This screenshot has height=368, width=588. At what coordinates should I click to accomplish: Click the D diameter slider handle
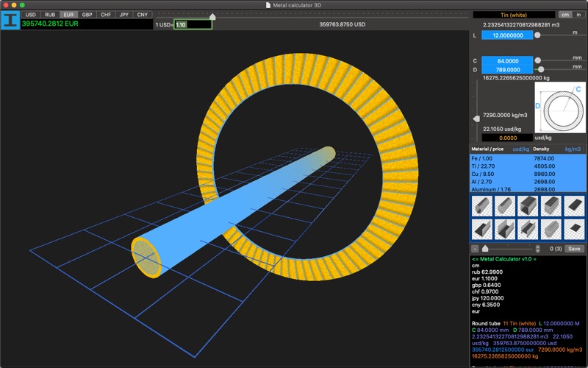pos(541,69)
